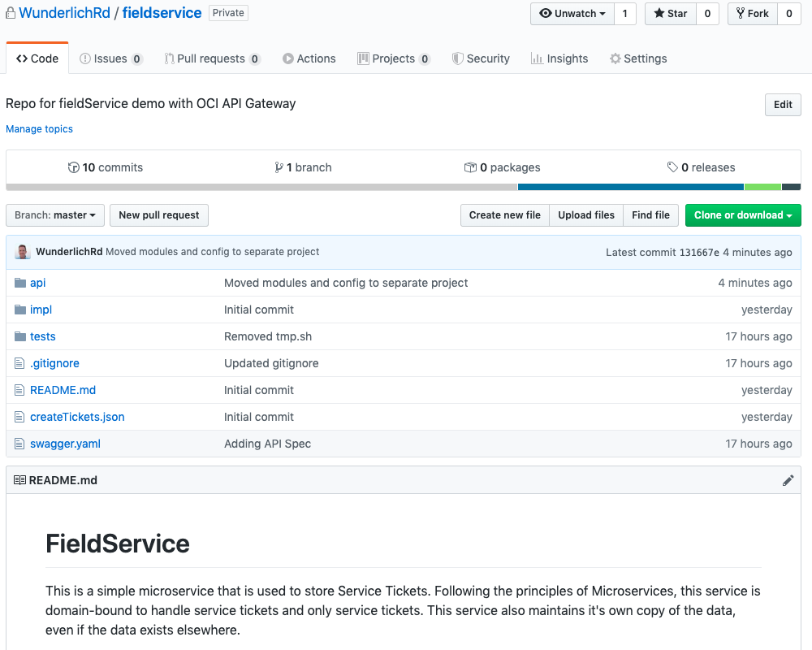This screenshot has height=650, width=812.
Task: Click the branch icon showing 1 branch
Action: pos(279,167)
